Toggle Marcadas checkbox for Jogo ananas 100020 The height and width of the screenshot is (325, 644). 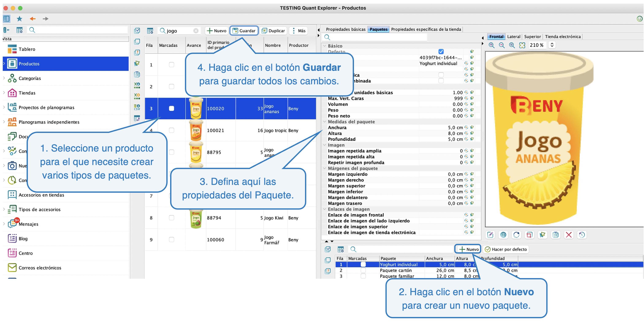171,108
